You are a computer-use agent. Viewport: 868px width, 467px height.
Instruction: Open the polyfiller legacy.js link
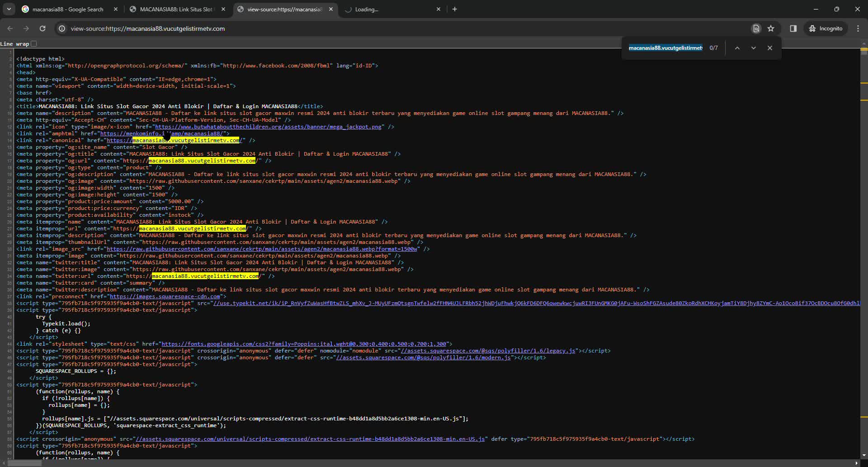point(488,351)
